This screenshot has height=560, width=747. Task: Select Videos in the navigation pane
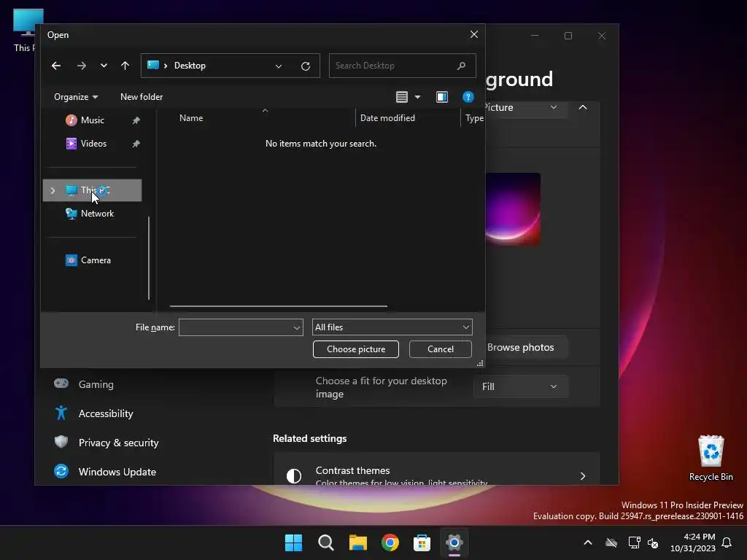point(93,144)
